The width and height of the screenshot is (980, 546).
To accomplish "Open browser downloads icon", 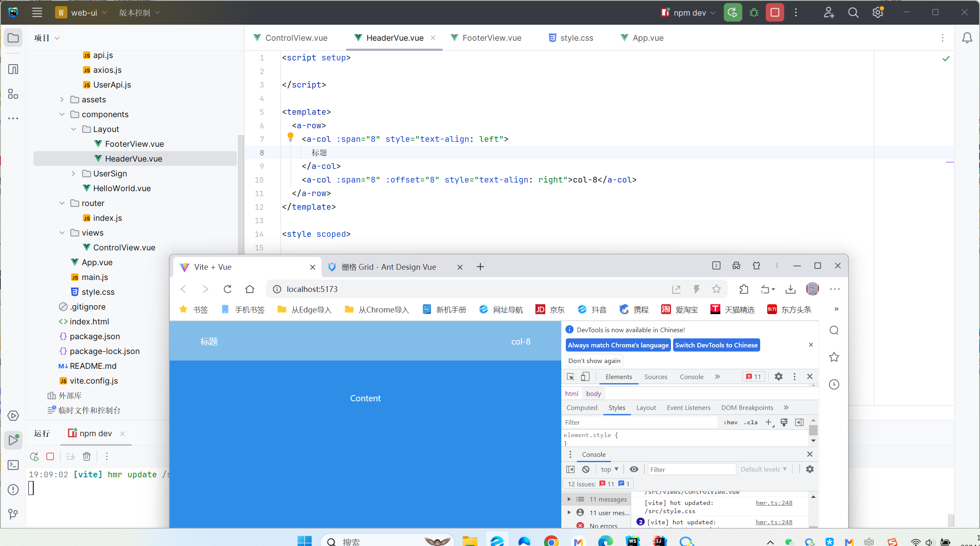I will pyautogui.click(x=791, y=289).
